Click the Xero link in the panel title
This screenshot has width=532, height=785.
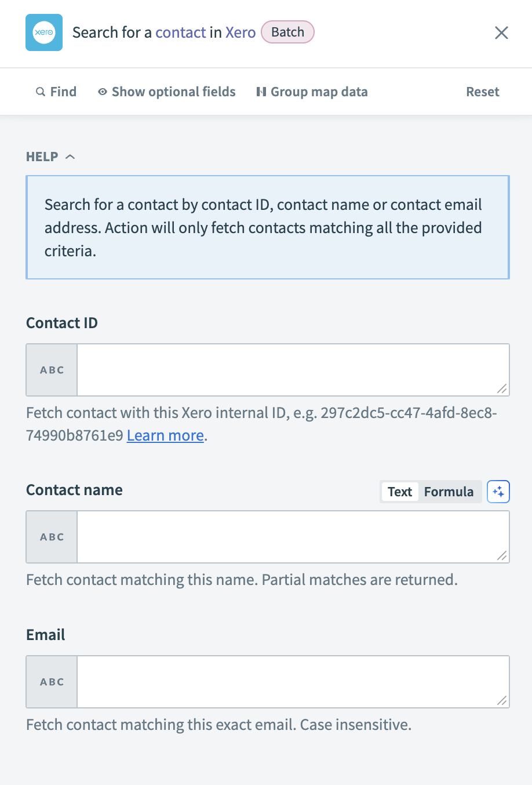pos(241,32)
